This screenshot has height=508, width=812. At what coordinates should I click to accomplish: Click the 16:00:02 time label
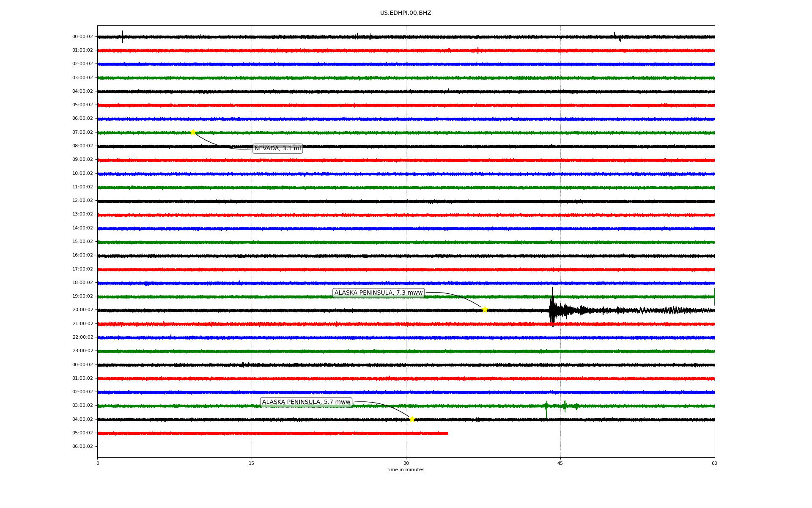tap(82, 255)
